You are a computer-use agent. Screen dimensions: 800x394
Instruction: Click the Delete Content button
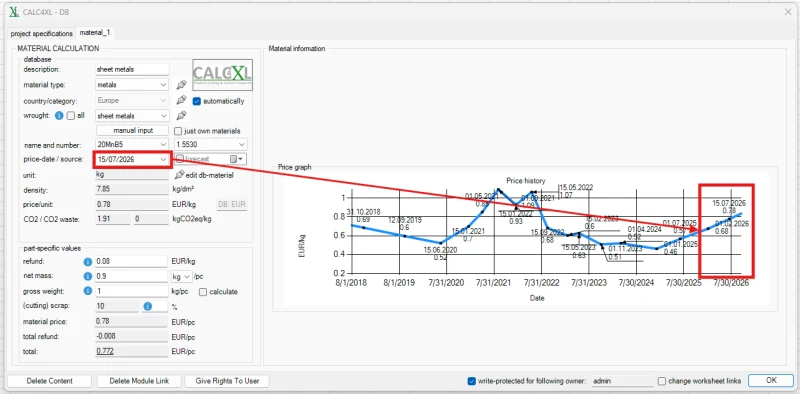tap(49, 381)
